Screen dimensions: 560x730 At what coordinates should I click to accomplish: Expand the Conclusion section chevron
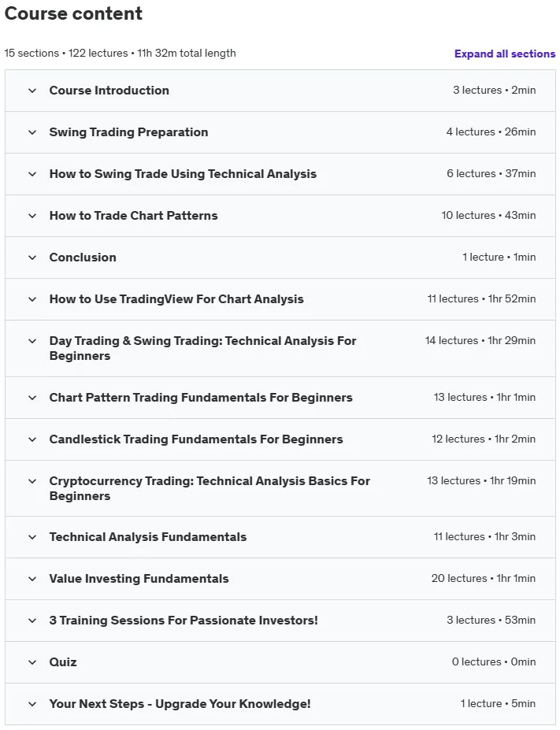click(32, 258)
